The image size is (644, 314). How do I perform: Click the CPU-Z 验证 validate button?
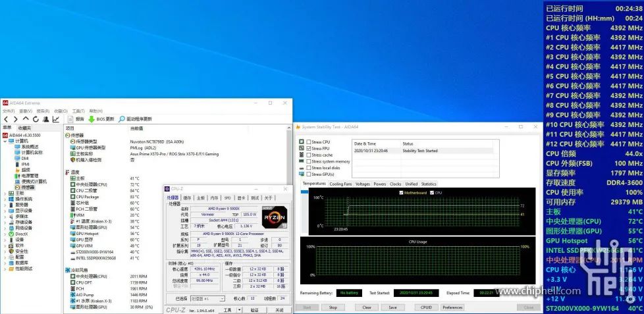(x=255, y=310)
